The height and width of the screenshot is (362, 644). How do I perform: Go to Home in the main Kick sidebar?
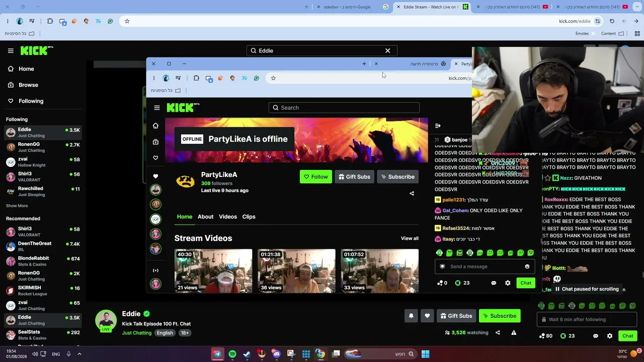(26, 69)
